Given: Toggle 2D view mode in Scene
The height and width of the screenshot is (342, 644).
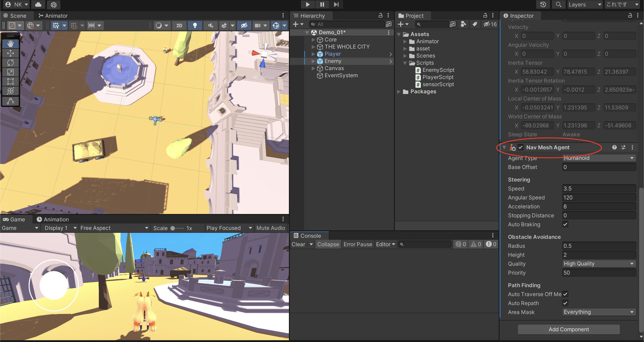Looking at the screenshot, I should point(179,25).
